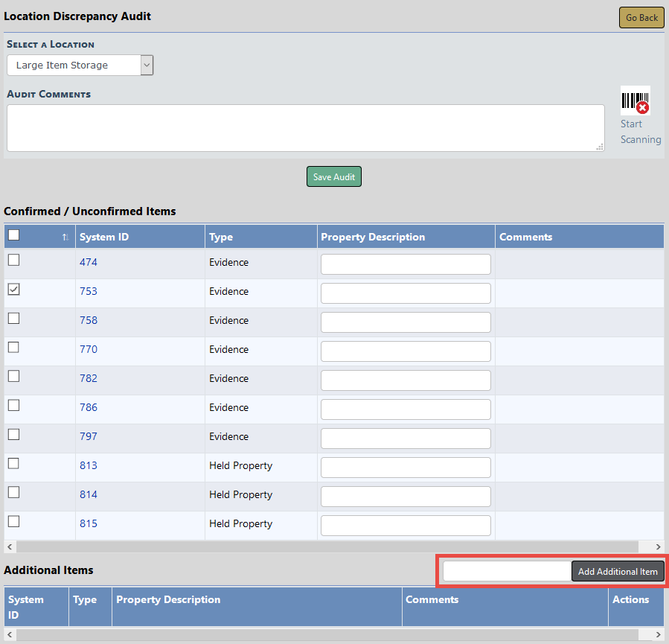This screenshot has height=644, width=669.
Task: Click Property Description field for item 782
Action: (x=406, y=380)
